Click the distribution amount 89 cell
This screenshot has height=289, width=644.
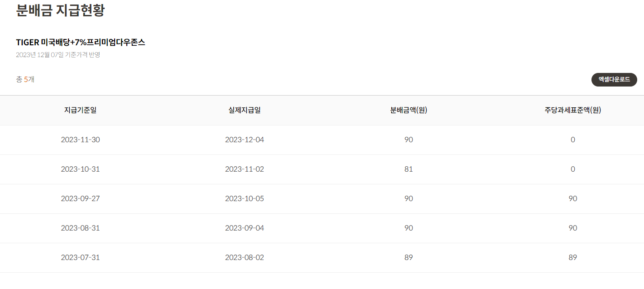click(409, 257)
